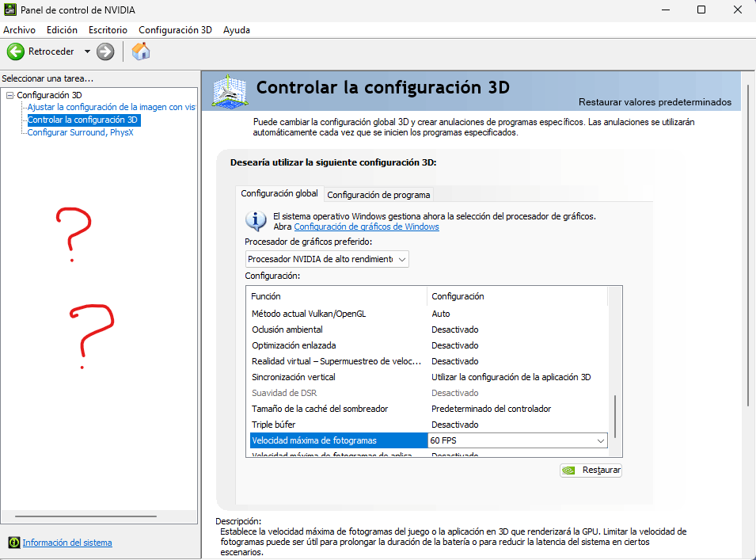The height and width of the screenshot is (560, 756).
Task: Click 'Utilizar la configuración de la aplicación 3D' value
Action: click(511, 377)
